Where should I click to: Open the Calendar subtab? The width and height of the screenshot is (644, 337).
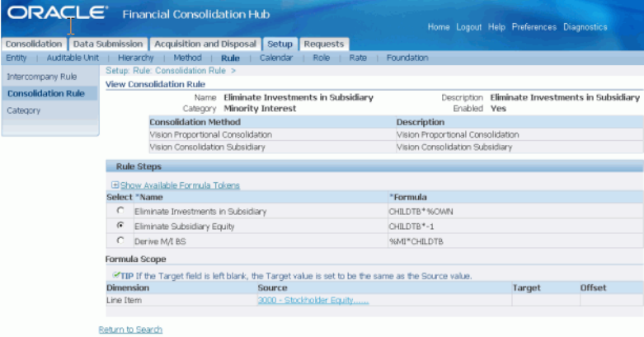(x=276, y=58)
